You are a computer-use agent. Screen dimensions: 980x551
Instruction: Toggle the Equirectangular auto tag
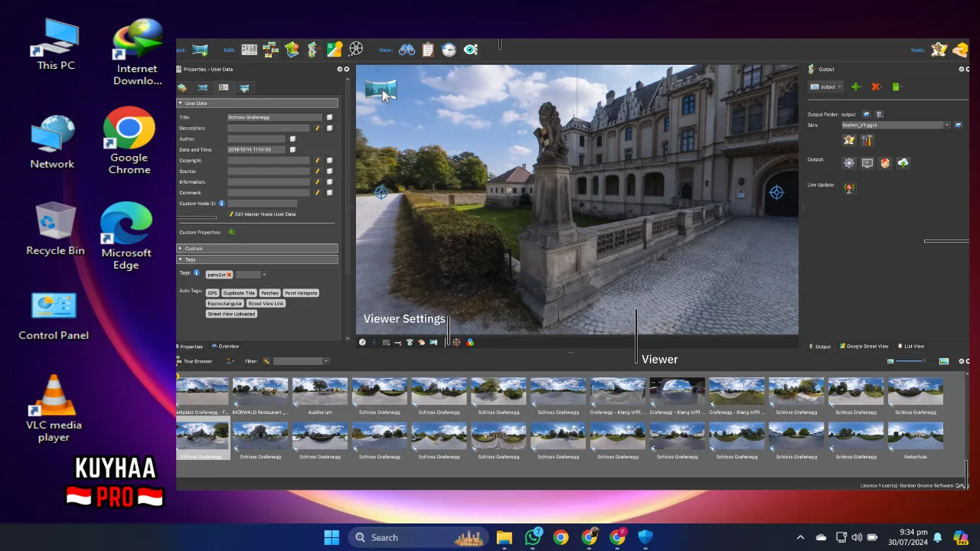[x=224, y=304]
